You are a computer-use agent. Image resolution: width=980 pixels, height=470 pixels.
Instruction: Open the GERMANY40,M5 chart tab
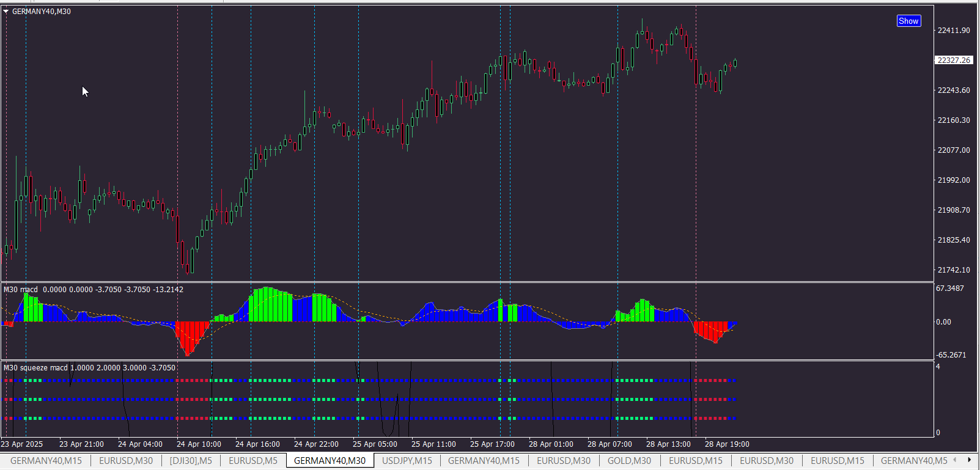[913, 461]
